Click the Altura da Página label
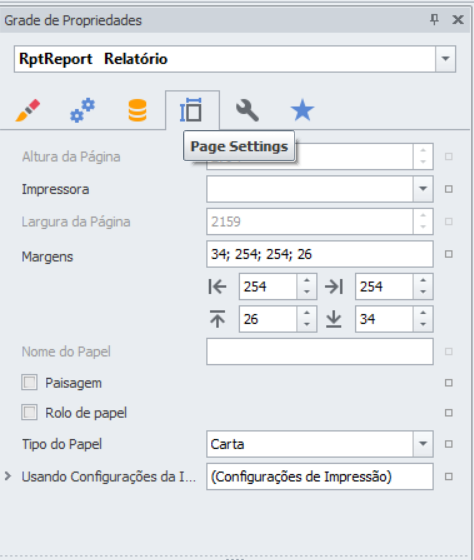474x560 pixels. pyautogui.click(x=71, y=157)
